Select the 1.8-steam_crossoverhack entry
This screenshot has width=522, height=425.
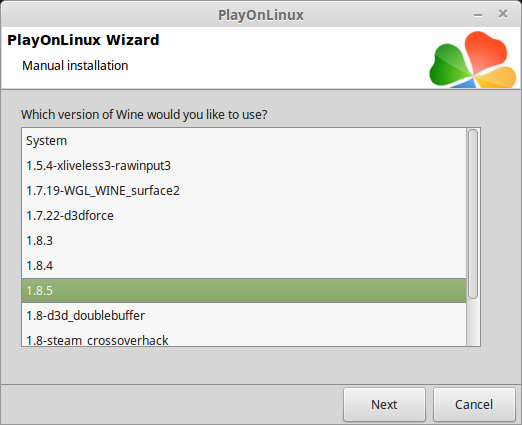(x=244, y=339)
